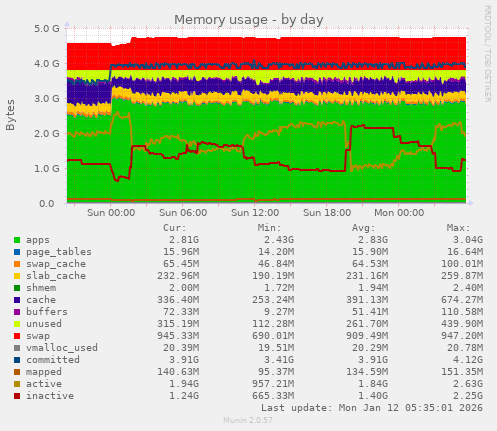Click the 'Last update' timestamp line

[372, 408]
